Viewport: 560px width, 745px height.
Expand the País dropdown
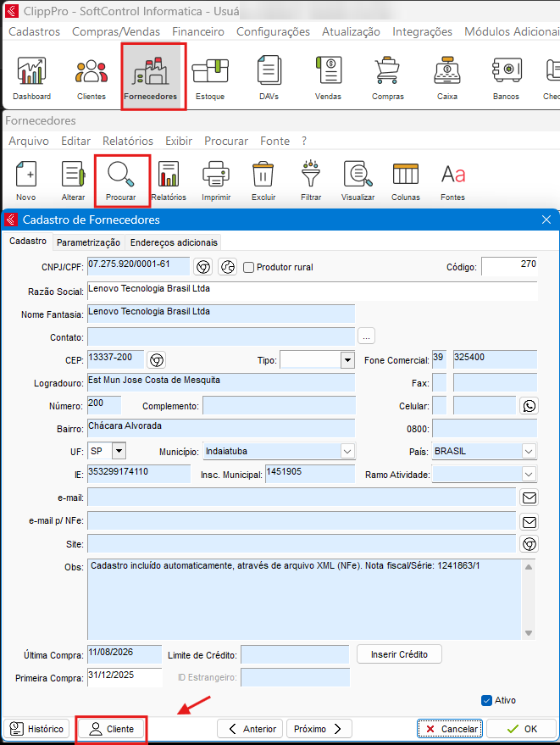[529, 452]
